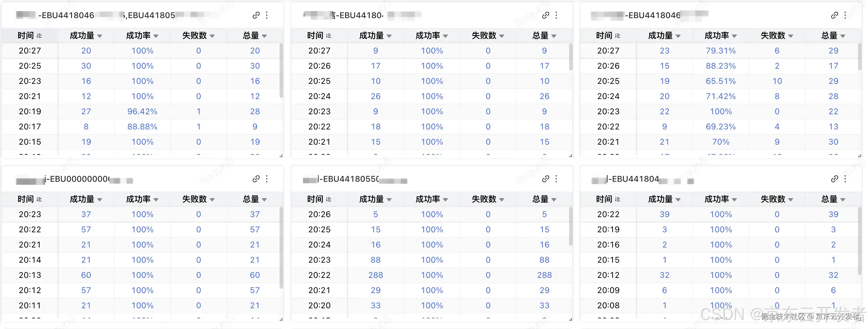Click link icon on bottom-right EBU441804 panel

tap(834, 179)
